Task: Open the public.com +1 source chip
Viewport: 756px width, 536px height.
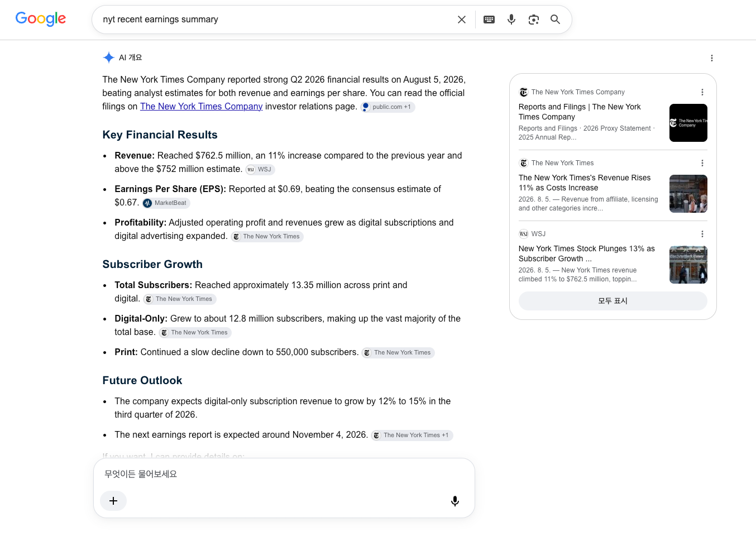Action: coord(387,107)
